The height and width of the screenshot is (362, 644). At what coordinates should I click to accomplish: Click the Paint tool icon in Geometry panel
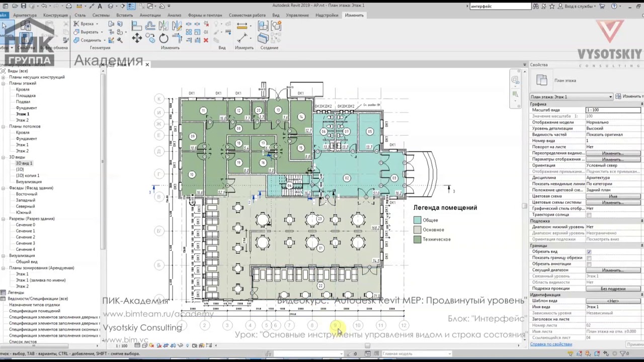coord(120,32)
